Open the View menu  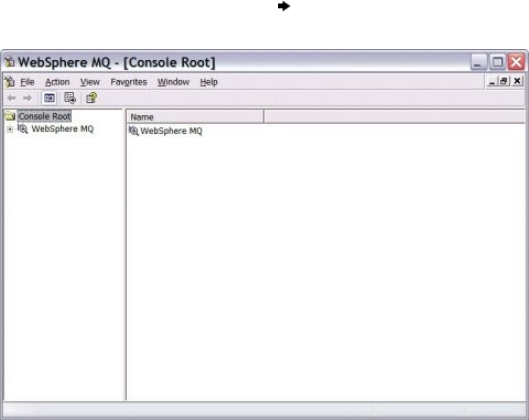point(90,82)
